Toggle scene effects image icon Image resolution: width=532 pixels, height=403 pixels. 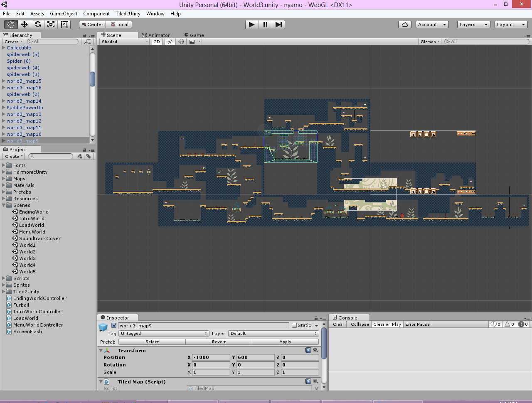(192, 42)
